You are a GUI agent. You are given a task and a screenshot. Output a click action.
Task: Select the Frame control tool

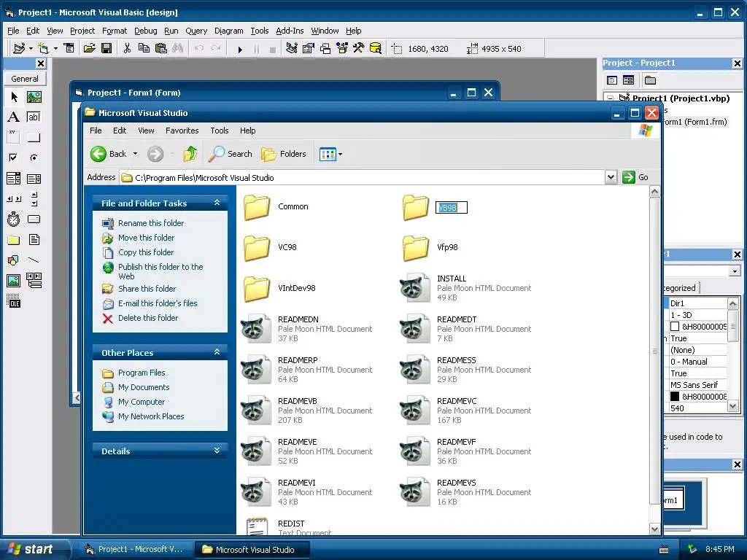(x=14, y=138)
